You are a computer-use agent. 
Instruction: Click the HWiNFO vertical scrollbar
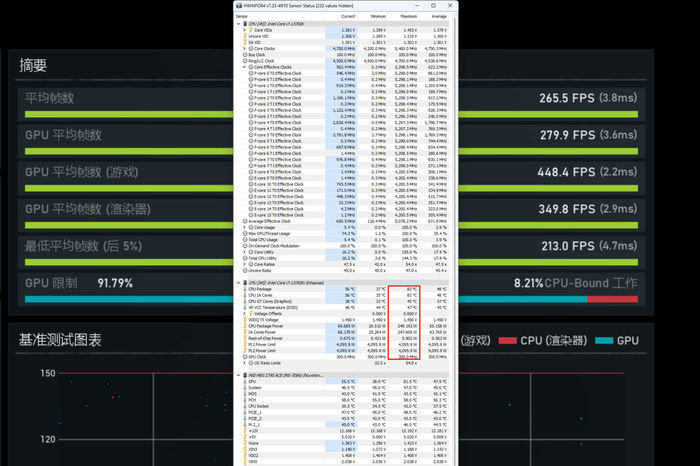coord(454,241)
